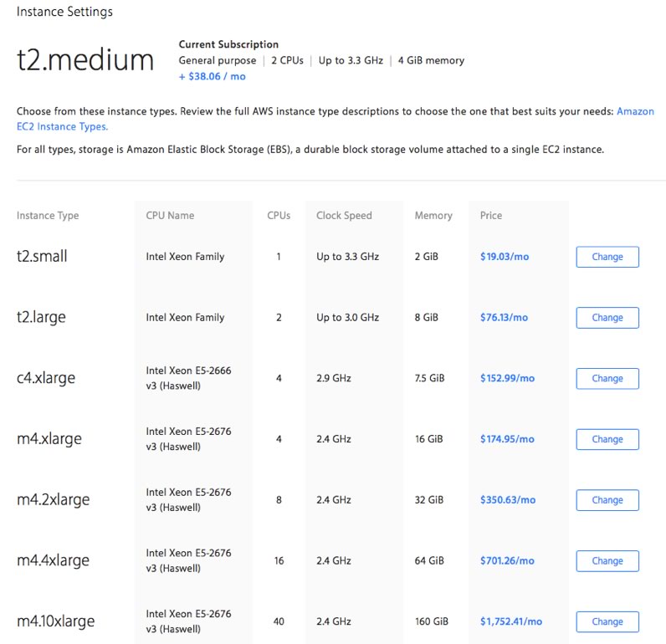Switch to m4.2xlarge via Change button
Viewport: 666px width, 644px height.
607,500
